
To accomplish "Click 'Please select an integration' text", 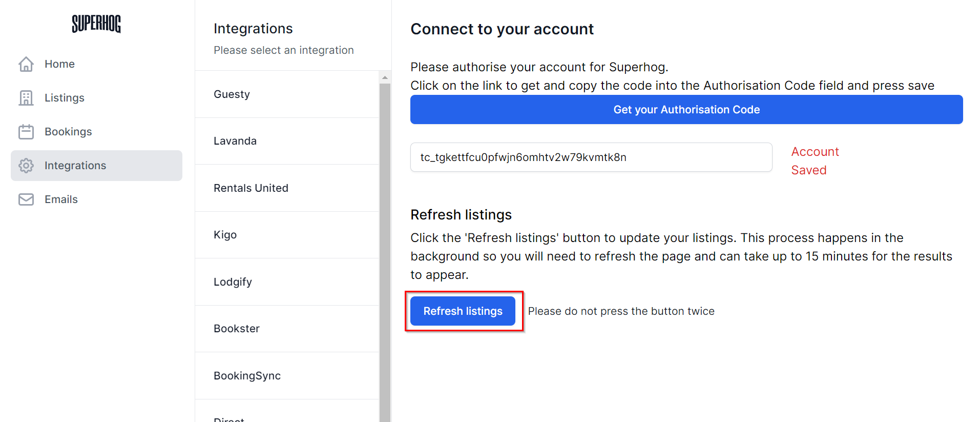I will pos(284,50).
